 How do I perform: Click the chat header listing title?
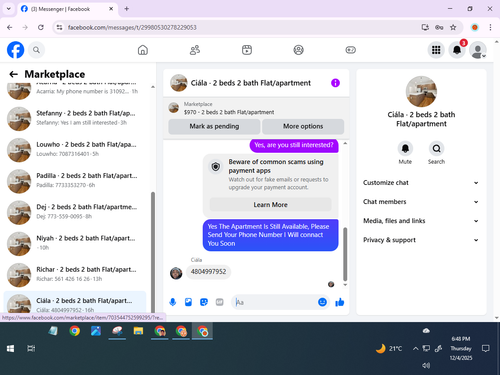251,83
